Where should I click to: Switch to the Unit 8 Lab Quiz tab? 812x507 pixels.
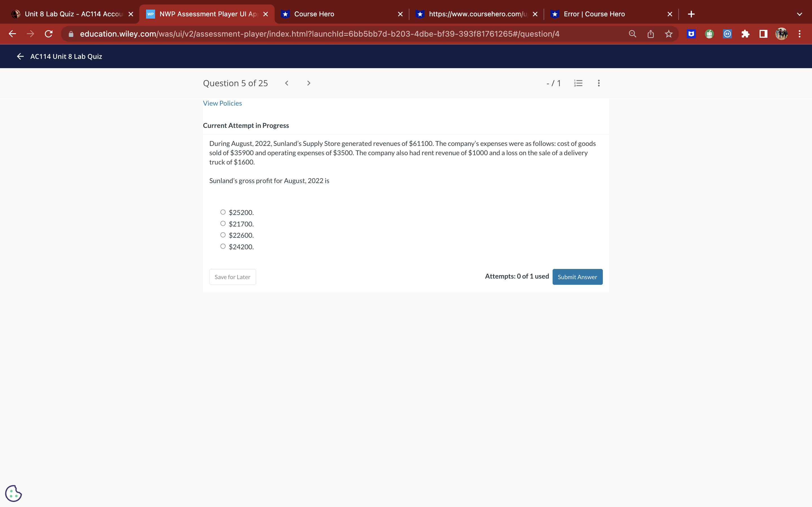point(73,14)
